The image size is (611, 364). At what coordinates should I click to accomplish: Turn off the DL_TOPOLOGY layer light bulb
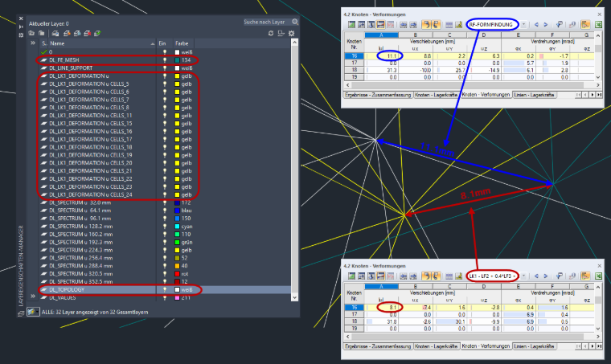tap(165, 289)
